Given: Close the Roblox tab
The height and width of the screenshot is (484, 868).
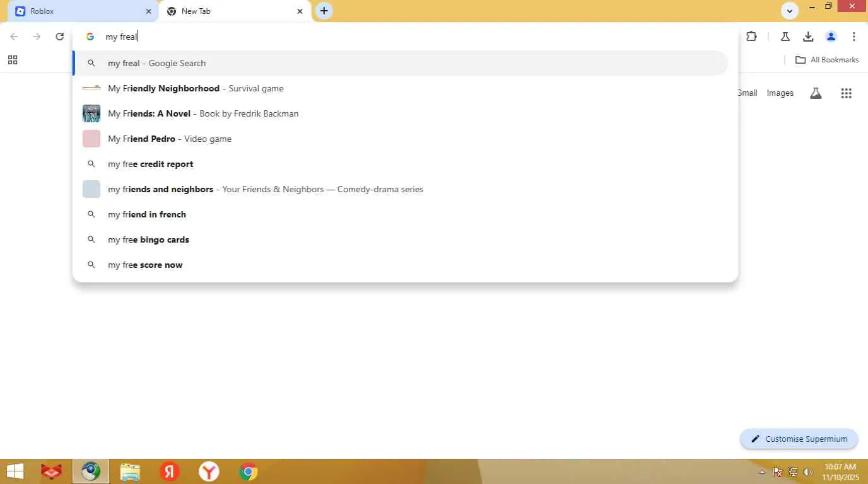Looking at the screenshot, I should tap(148, 11).
